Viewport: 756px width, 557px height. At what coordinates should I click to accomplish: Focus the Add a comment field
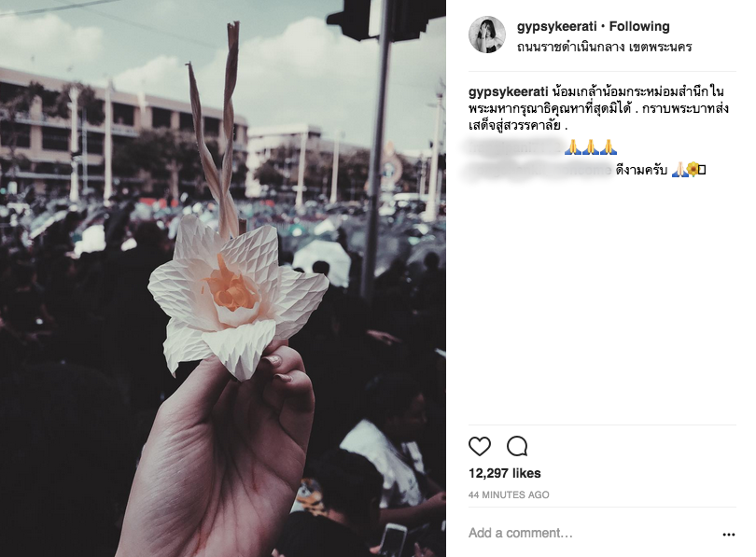click(593, 533)
